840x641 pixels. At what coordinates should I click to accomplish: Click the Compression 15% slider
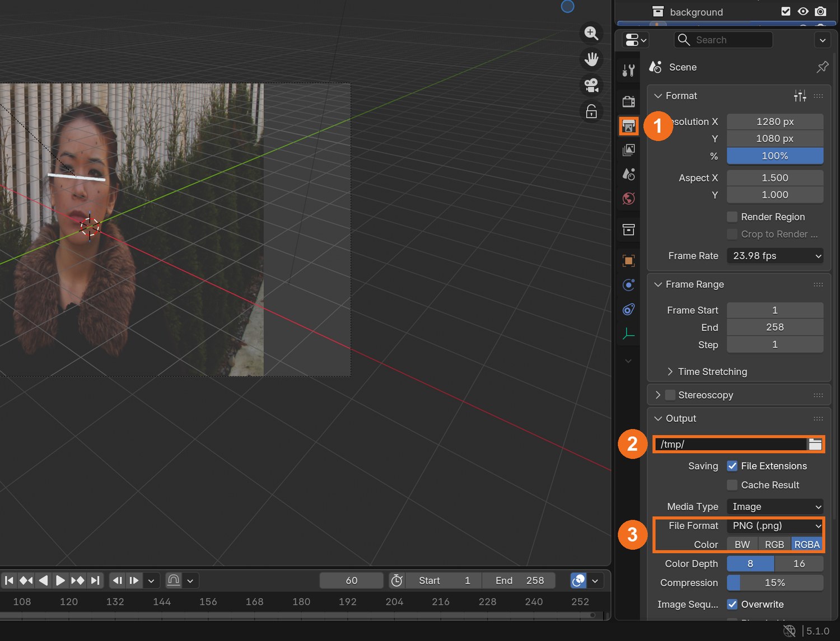coord(775,583)
